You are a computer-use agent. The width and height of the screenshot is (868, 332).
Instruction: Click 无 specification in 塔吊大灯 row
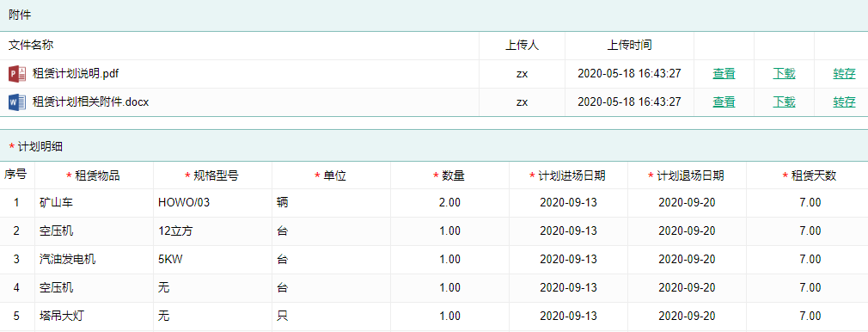[212, 316]
